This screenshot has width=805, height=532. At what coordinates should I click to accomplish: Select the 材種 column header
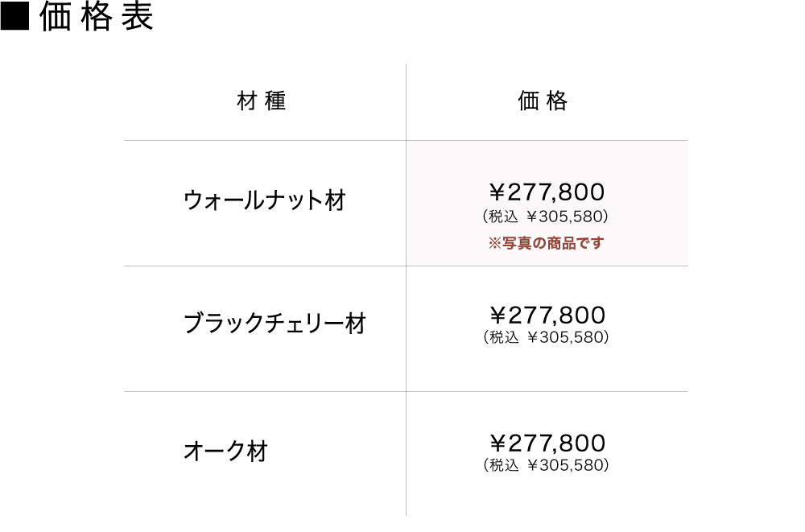262,101
